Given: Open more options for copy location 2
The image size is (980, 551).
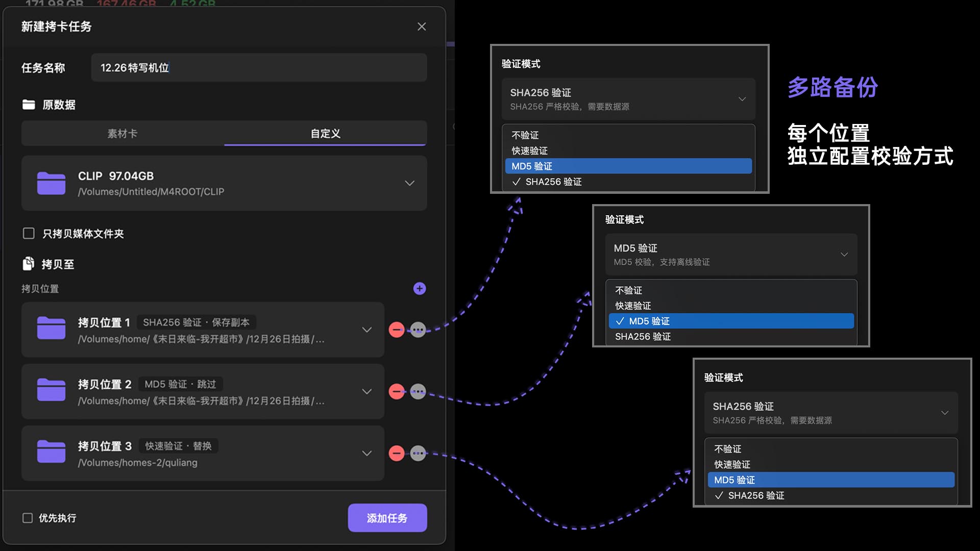Looking at the screenshot, I should 418,392.
